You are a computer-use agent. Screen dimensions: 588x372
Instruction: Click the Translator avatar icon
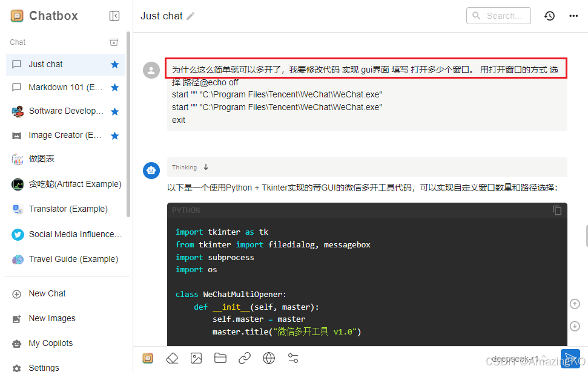coord(17,209)
